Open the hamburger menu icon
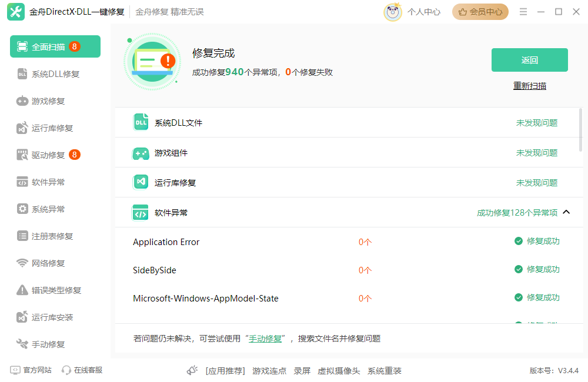Viewport: 588px width, 382px height. (x=523, y=12)
